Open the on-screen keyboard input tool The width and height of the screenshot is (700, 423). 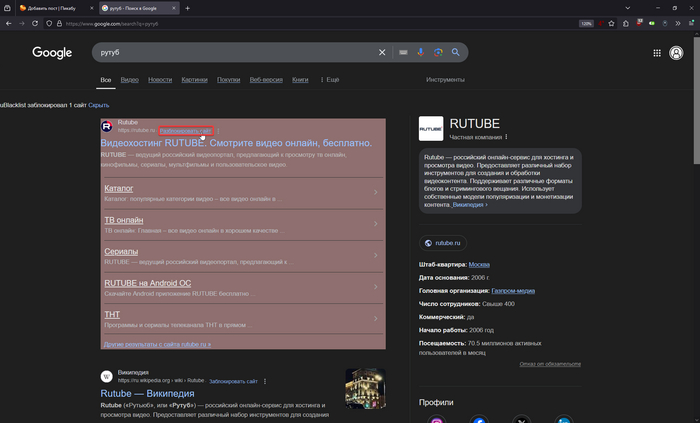tap(403, 52)
